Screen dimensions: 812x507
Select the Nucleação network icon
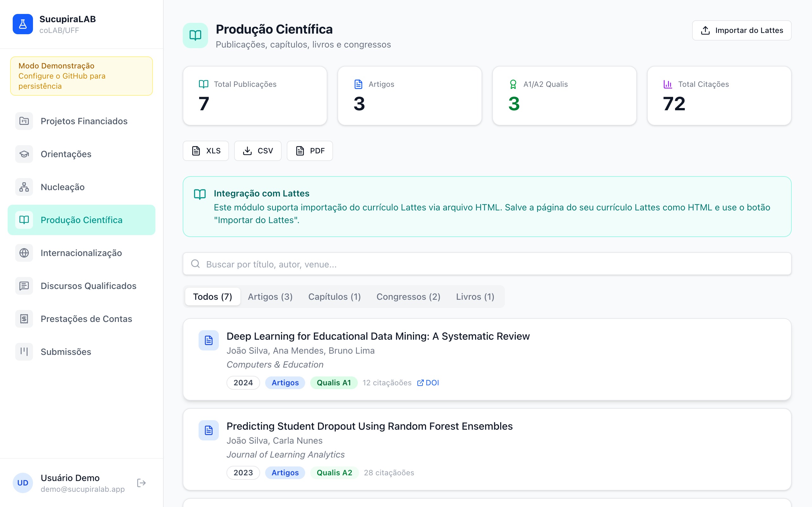click(x=24, y=187)
